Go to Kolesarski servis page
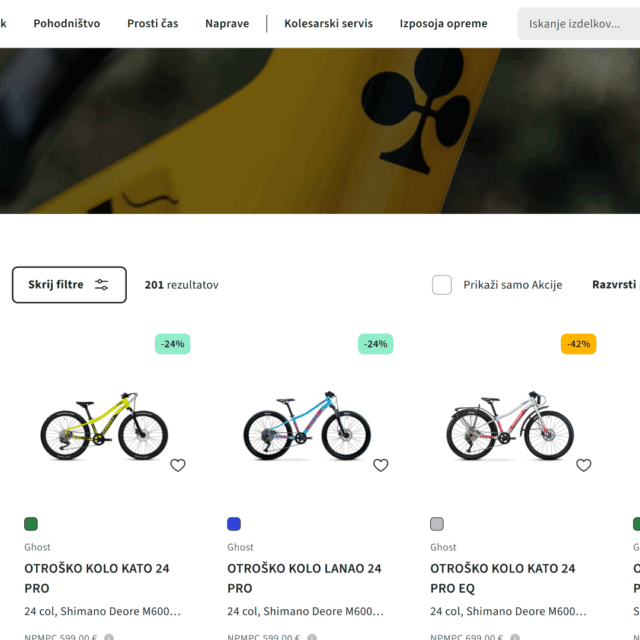This screenshot has height=640, width=640. 328,23
